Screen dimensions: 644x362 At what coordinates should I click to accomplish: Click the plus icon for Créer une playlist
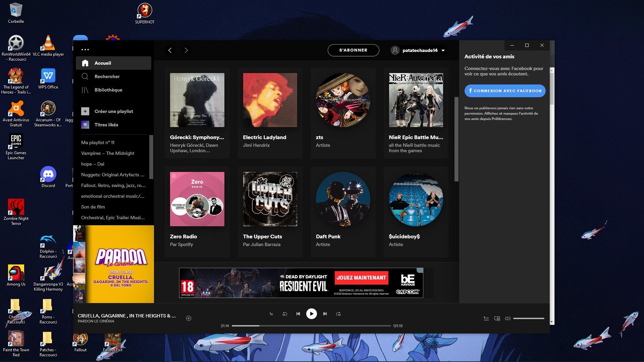pos(85,111)
